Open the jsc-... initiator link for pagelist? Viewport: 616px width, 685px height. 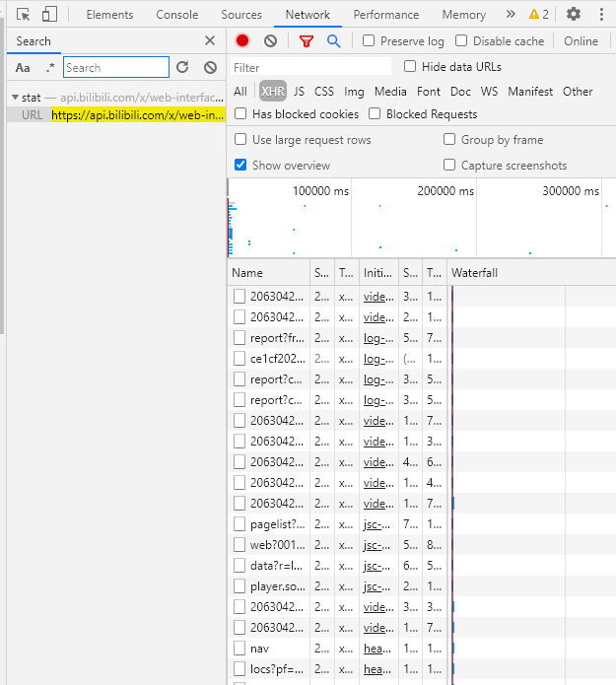[x=378, y=524]
